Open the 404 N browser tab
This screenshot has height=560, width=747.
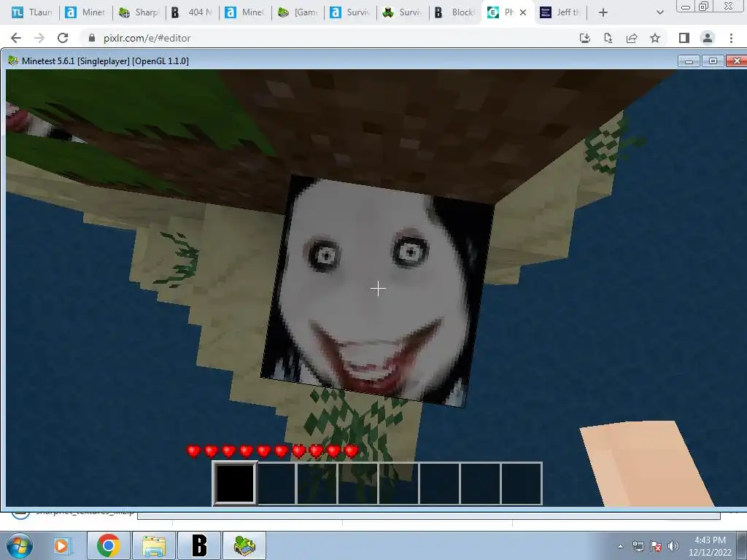tap(192, 12)
